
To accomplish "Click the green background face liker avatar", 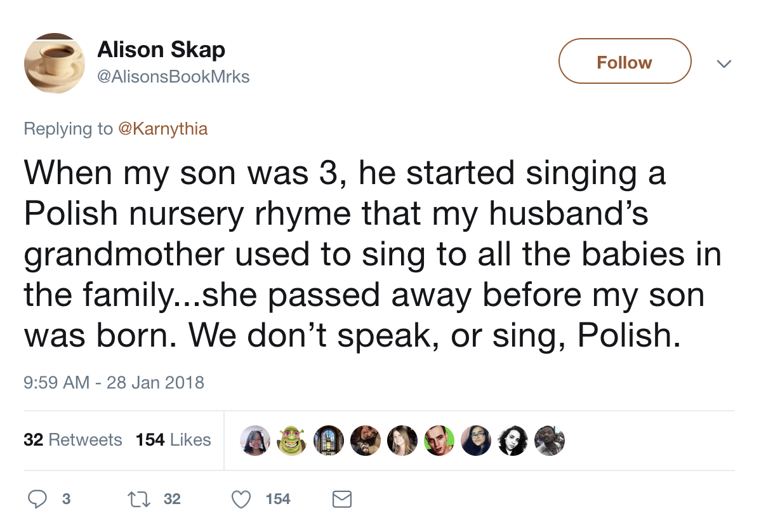I will pos(440,441).
